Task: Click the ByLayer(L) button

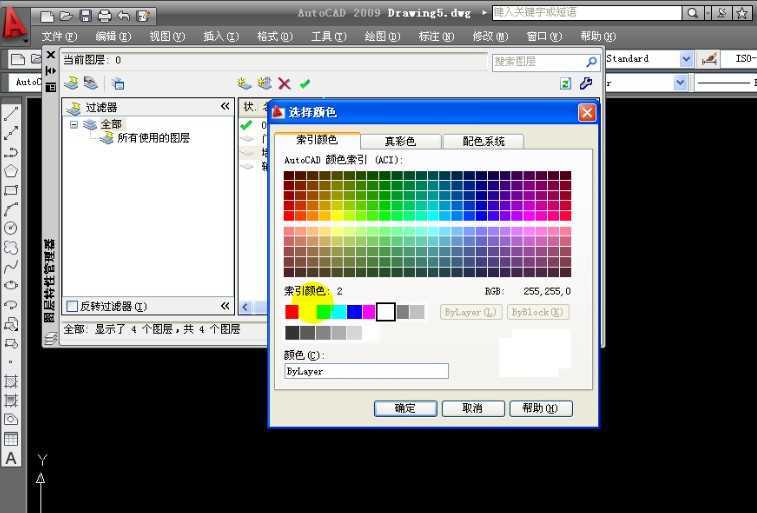Action: pyautogui.click(x=471, y=312)
